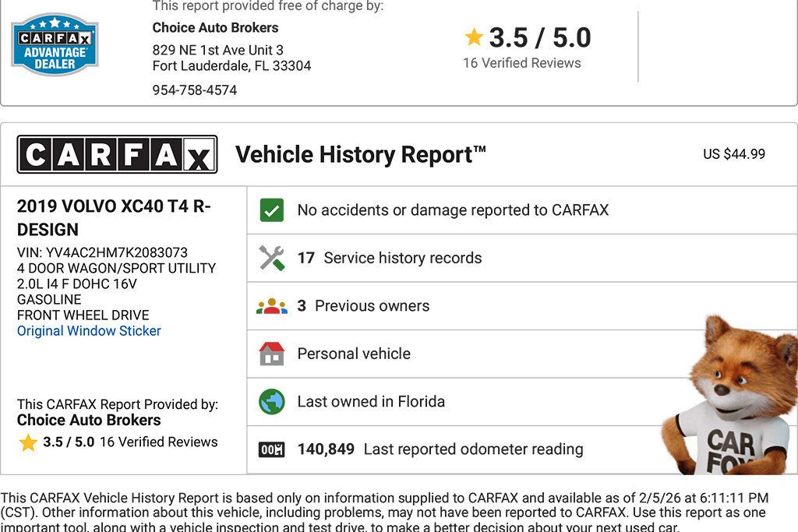This screenshot has width=798, height=532.
Task: Click the odometer reading icon
Action: tap(272, 449)
